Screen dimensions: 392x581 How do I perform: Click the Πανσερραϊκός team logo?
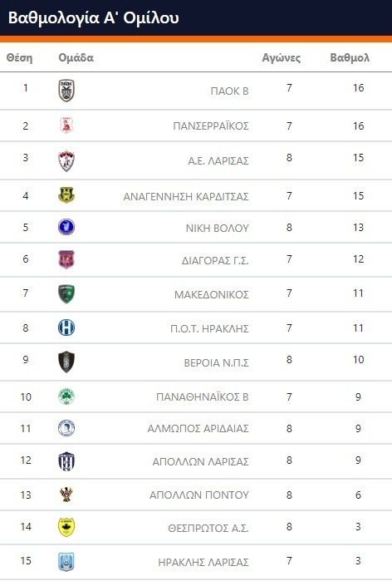(66, 126)
